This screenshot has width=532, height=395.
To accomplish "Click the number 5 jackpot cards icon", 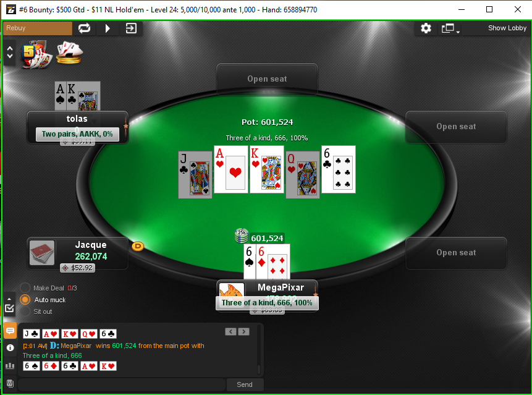I will tap(36, 54).
